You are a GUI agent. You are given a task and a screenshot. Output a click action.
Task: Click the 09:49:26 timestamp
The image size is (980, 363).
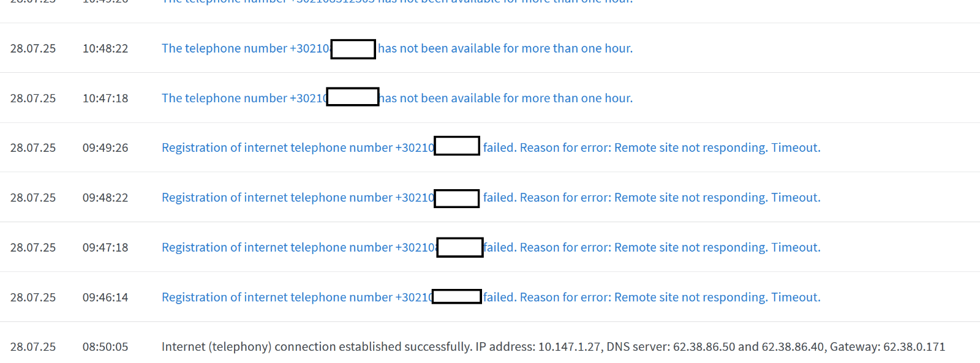[x=105, y=148]
